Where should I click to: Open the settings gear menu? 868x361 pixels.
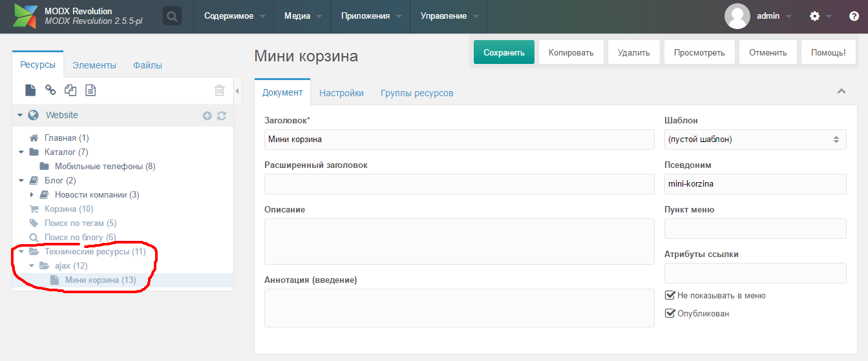coord(814,16)
